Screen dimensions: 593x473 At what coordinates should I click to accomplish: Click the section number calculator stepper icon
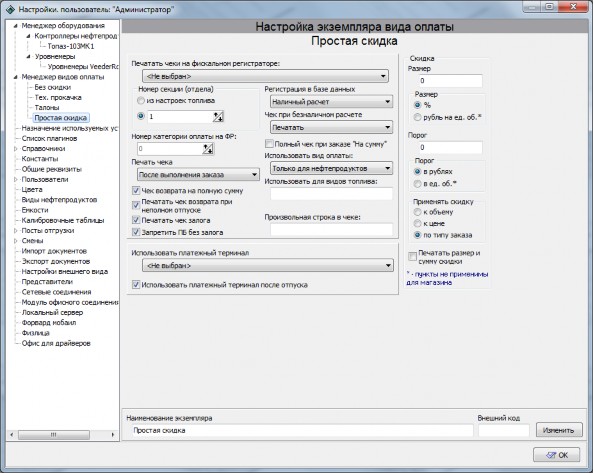[218, 117]
